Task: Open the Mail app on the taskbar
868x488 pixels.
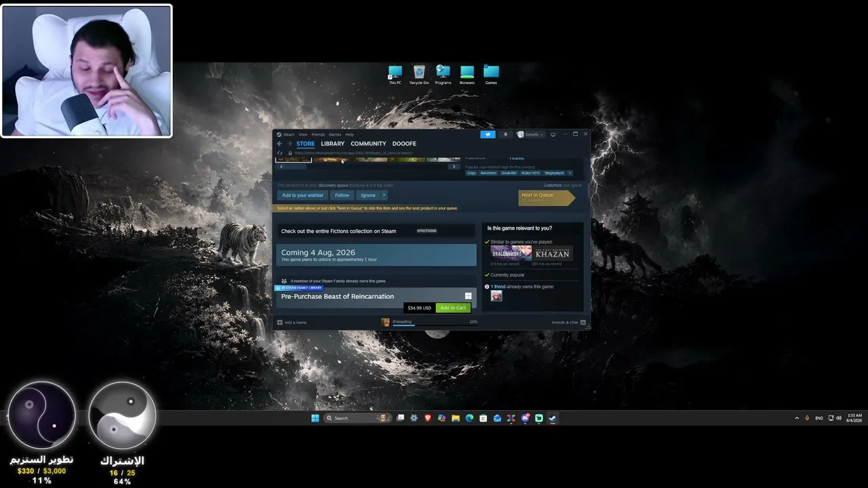Action: pos(497,418)
